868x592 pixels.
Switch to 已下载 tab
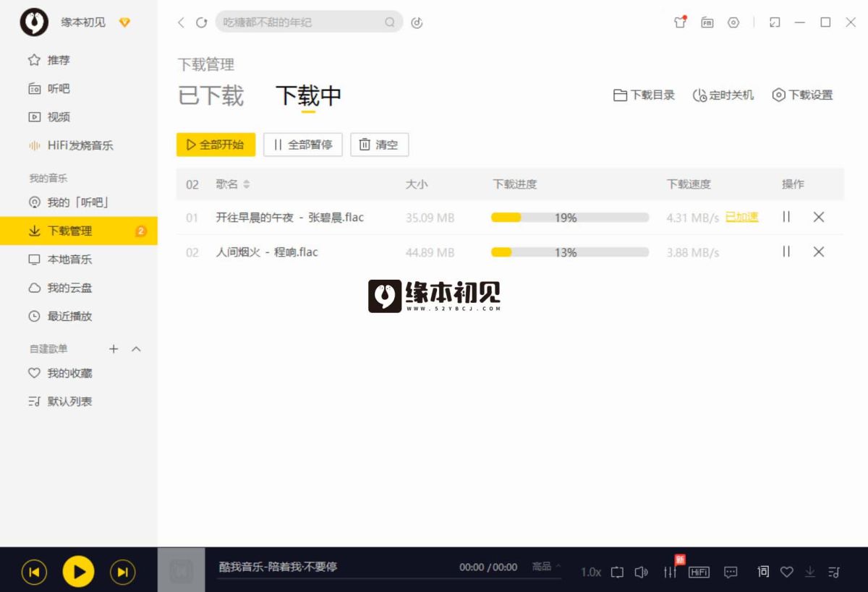pos(210,95)
